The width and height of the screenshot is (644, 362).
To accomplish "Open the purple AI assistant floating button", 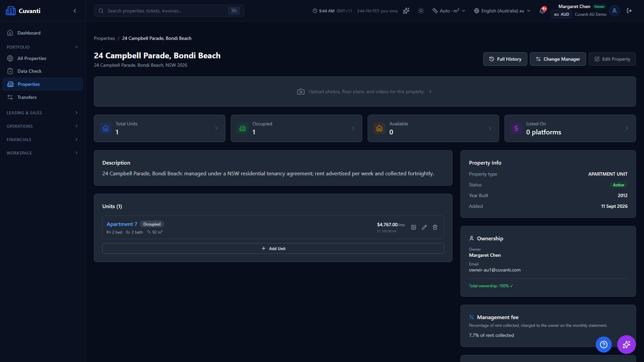I will click(x=627, y=345).
